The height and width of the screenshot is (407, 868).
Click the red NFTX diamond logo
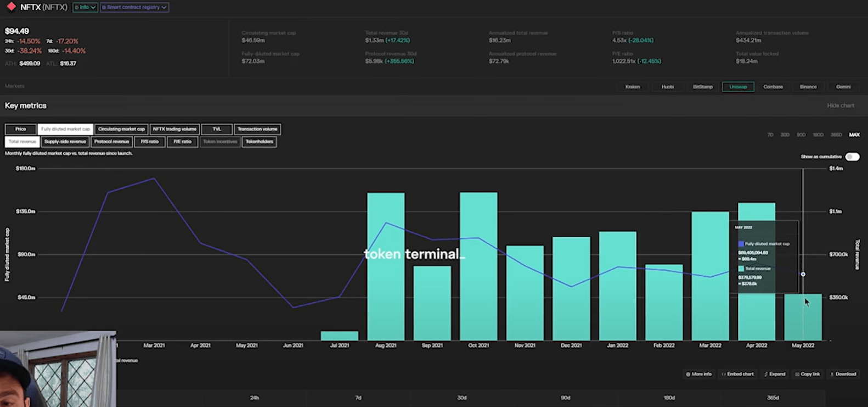tap(11, 7)
